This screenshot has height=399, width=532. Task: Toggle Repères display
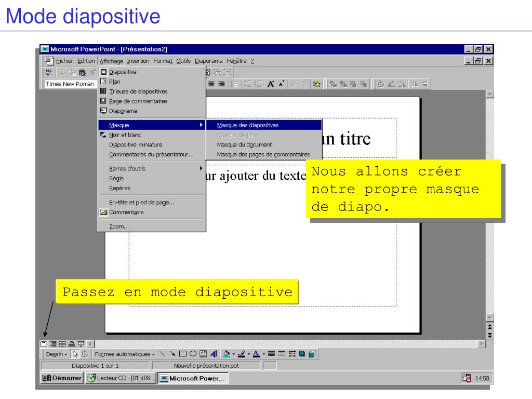[152, 188]
